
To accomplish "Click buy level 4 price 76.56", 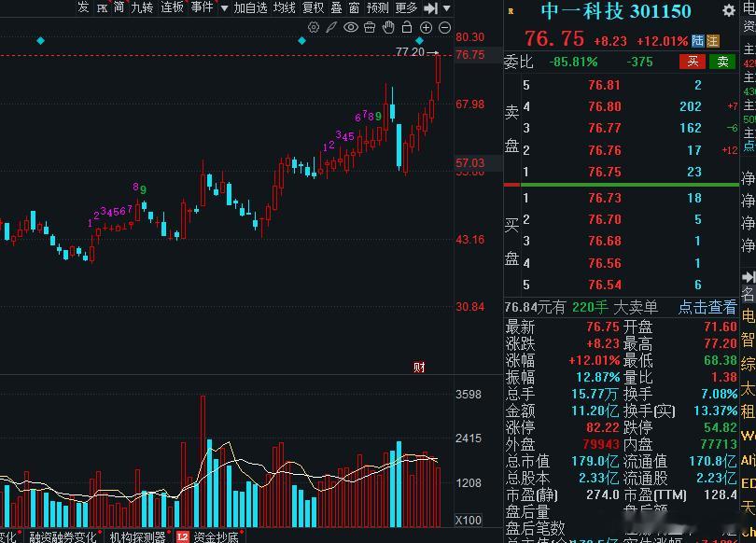I will click(605, 263).
